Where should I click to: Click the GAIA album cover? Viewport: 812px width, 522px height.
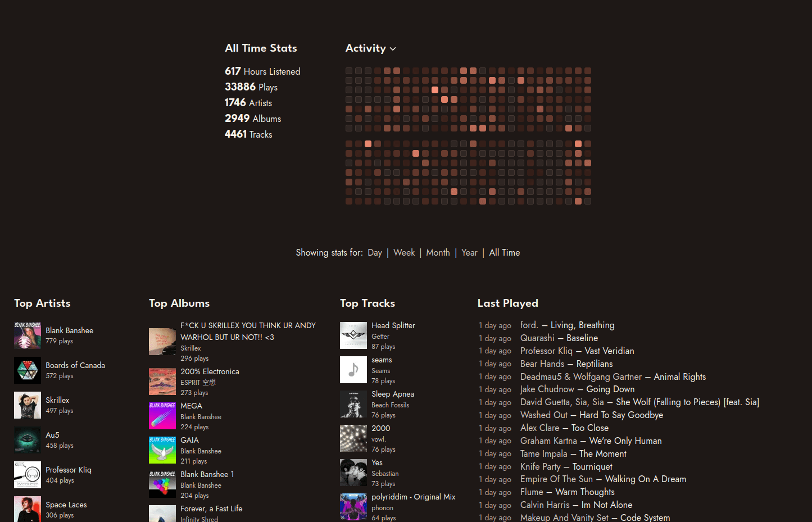pos(162,450)
